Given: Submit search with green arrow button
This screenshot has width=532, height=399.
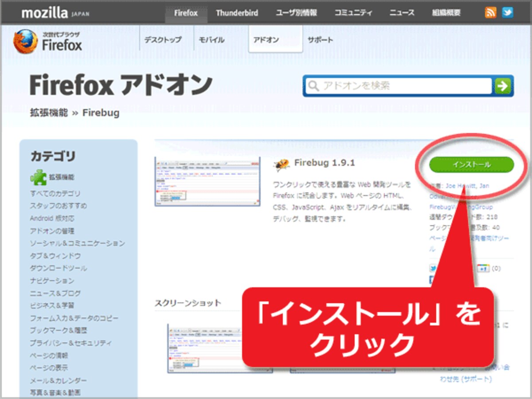Looking at the screenshot, I should [503, 86].
